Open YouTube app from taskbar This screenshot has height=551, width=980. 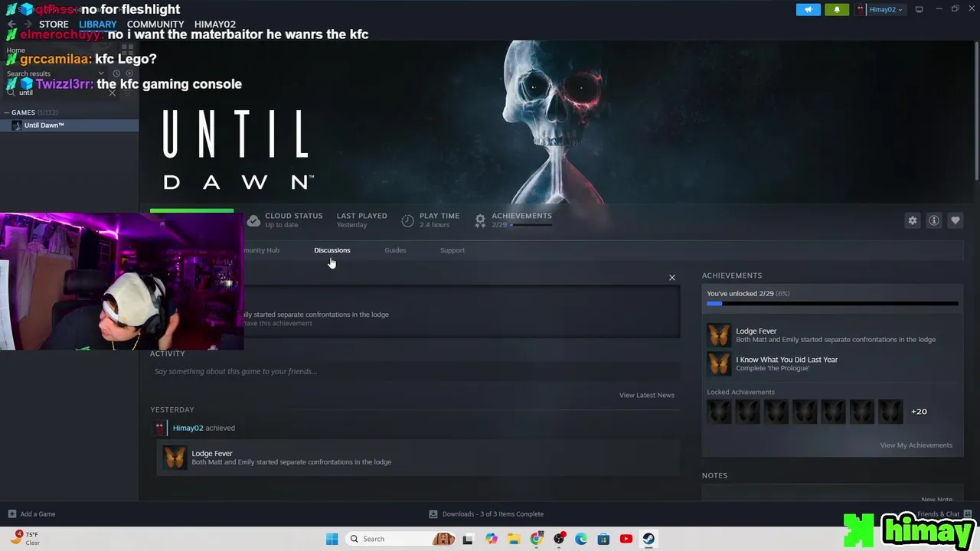[x=626, y=539]
